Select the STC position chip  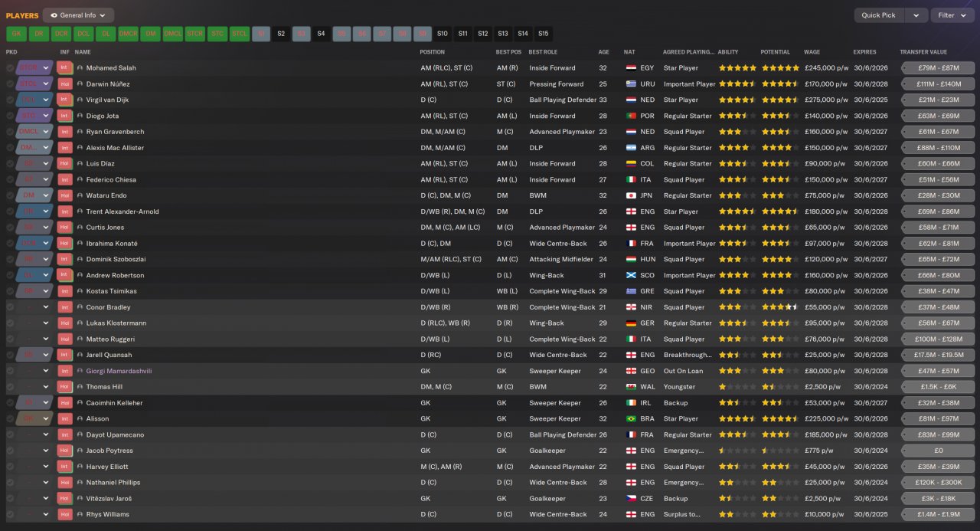tap(217, 34)
